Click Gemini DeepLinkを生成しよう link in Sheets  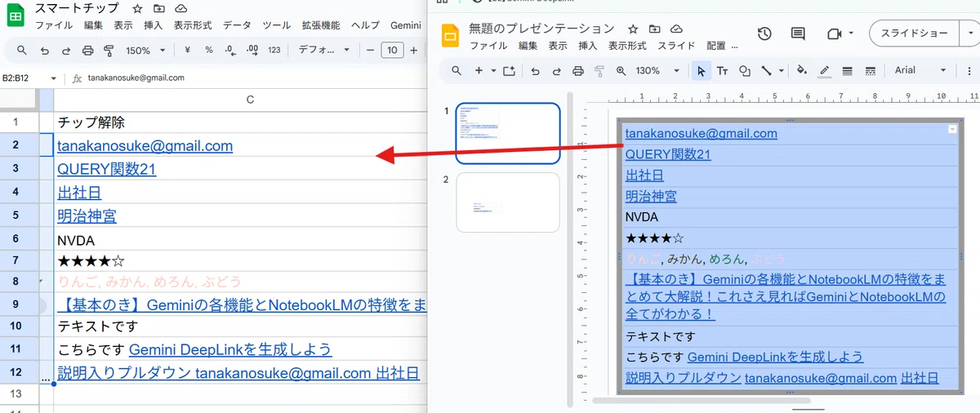[230, 349]
